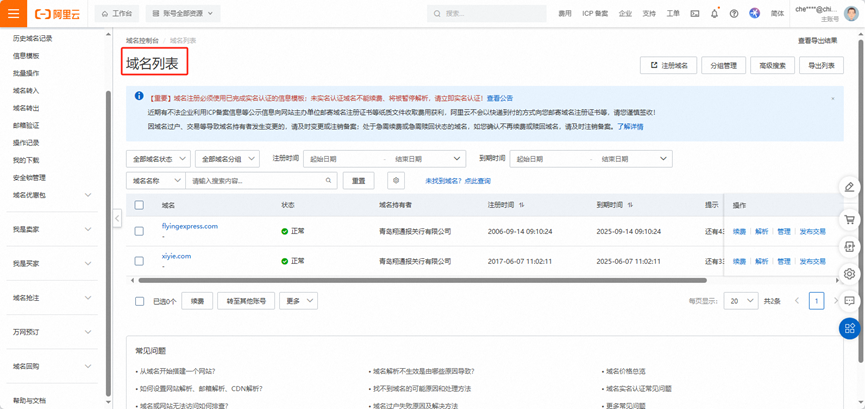Open the 域名名称 search-type dropdown
865x409 pixels.
[x=156, y=180]
